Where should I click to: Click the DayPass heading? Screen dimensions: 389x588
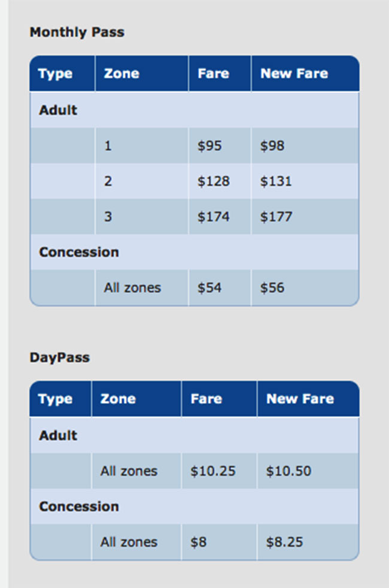tap(60, 357)
